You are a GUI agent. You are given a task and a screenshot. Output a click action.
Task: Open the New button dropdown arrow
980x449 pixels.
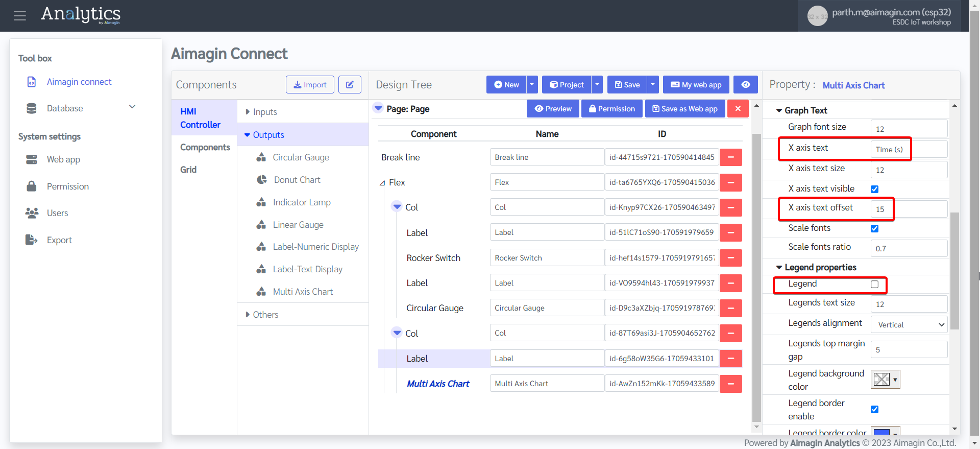(532, 85)
